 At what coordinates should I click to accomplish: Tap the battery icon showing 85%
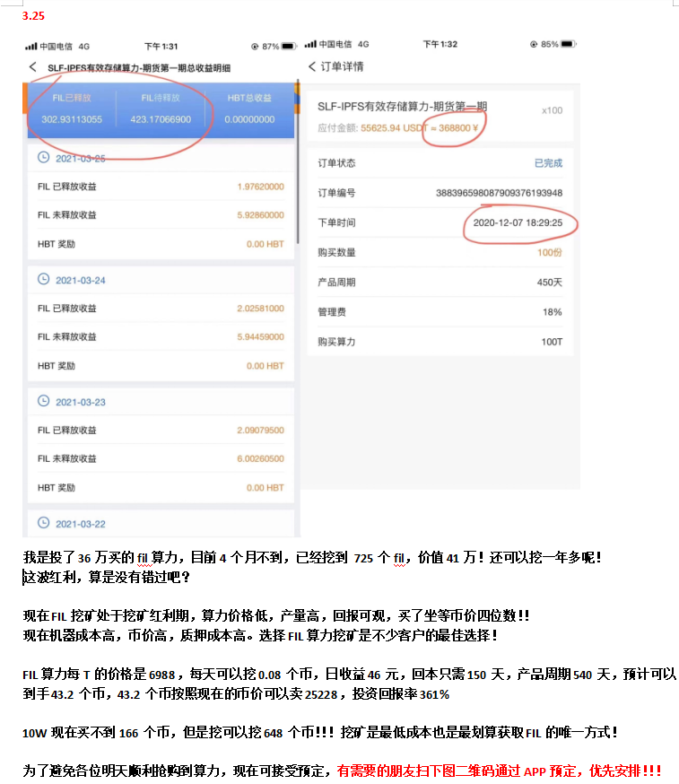(569, 44)
